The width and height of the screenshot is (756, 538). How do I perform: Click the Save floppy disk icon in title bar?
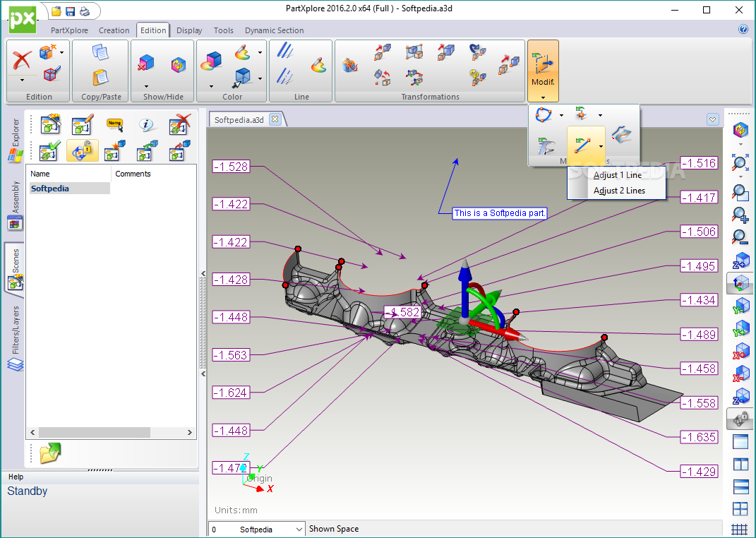(x=71, y=11)
